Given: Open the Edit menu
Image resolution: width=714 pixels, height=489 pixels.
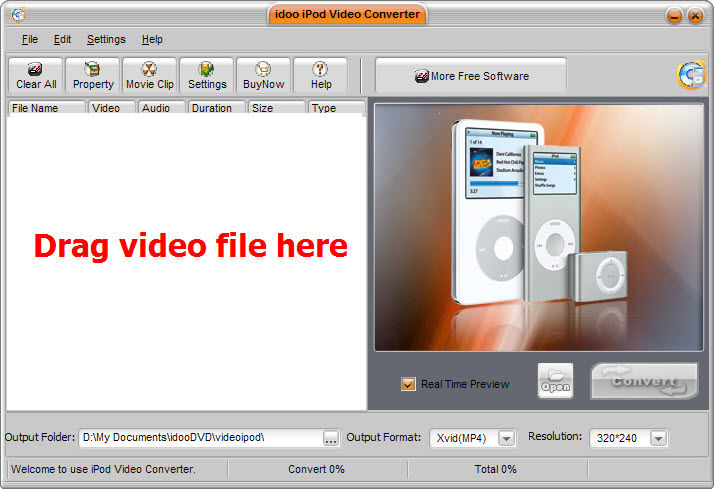Looking at the screenshot, I should (x=62, y=40).
